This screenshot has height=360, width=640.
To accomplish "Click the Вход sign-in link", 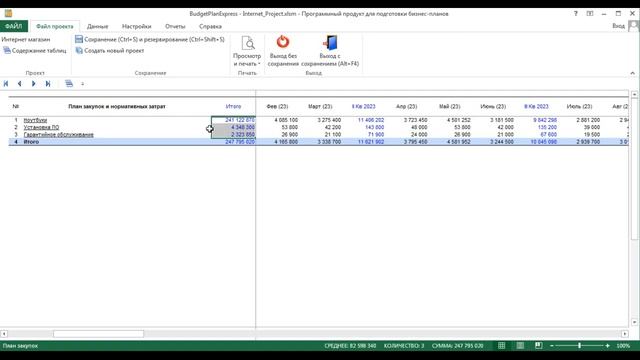I will click(x=618, y=26).
